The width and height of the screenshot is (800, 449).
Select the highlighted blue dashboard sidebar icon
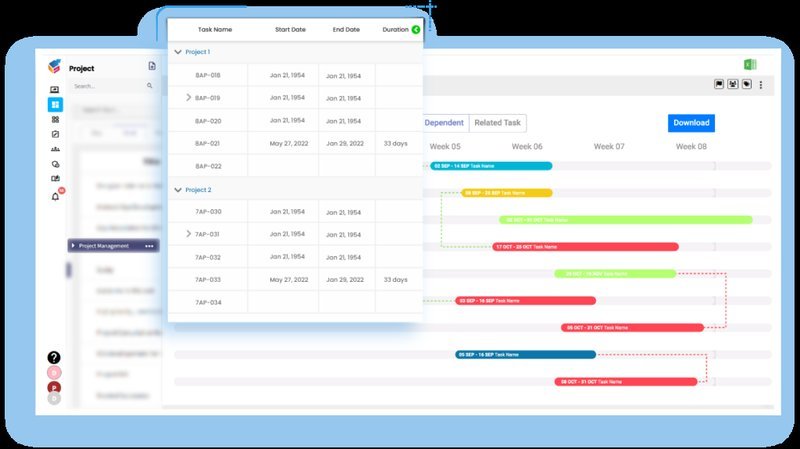[x=55, y=104]
